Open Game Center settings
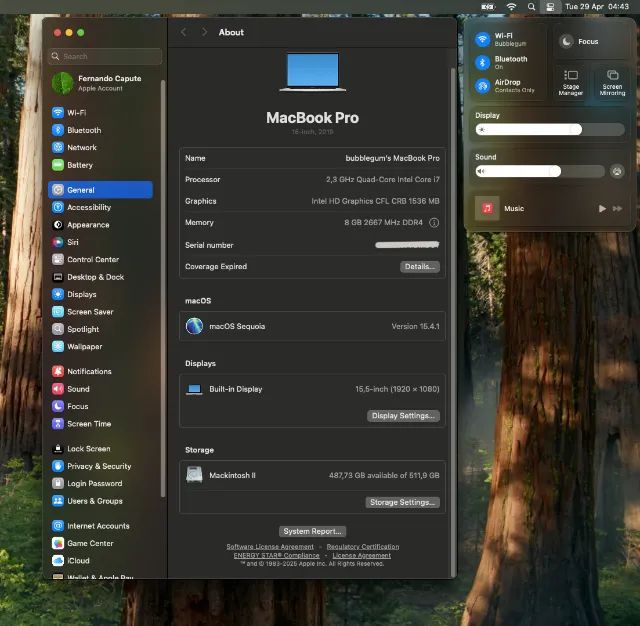 100,544
